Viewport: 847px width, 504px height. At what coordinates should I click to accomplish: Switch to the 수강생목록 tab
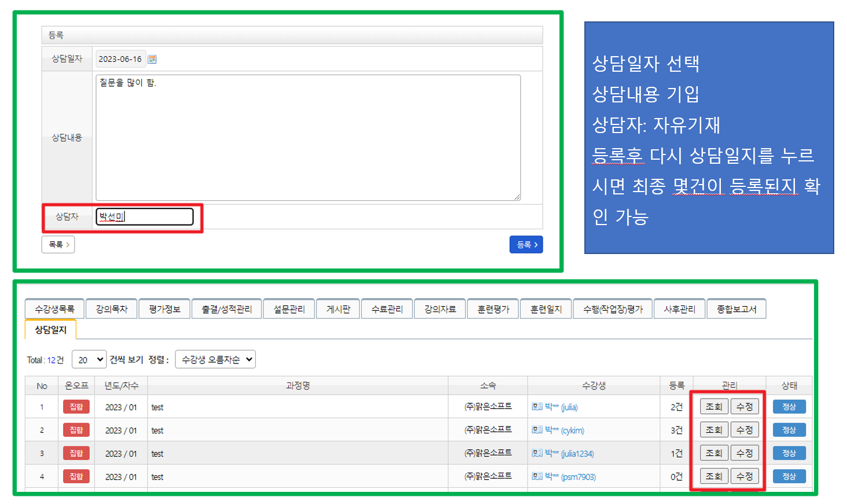tap(54, 309)
